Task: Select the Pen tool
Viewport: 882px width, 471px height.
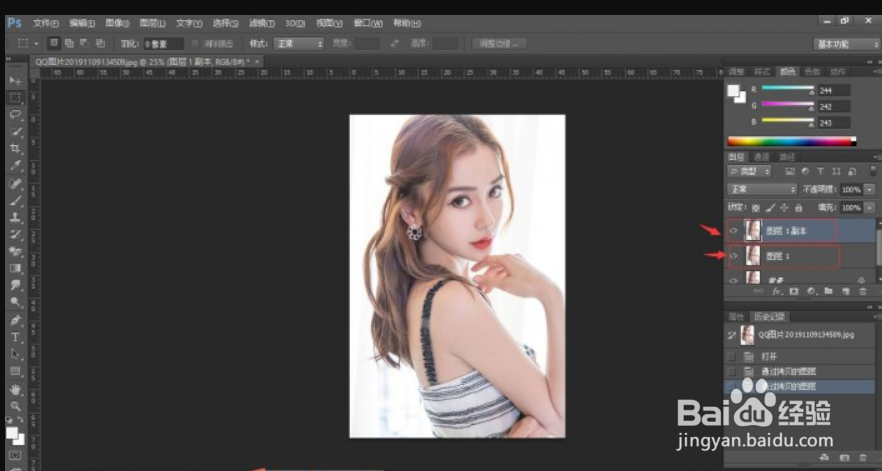Action: (15, 320)
